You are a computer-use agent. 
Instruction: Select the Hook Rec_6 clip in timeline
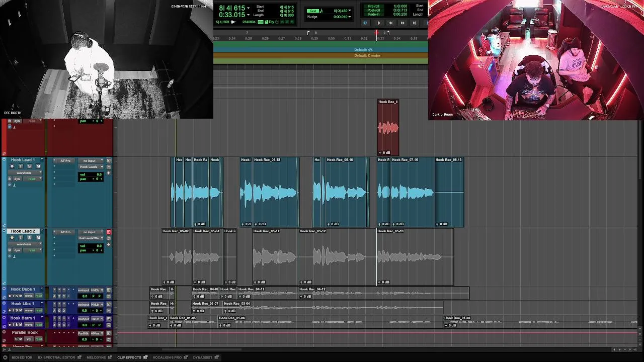(388, 128)
